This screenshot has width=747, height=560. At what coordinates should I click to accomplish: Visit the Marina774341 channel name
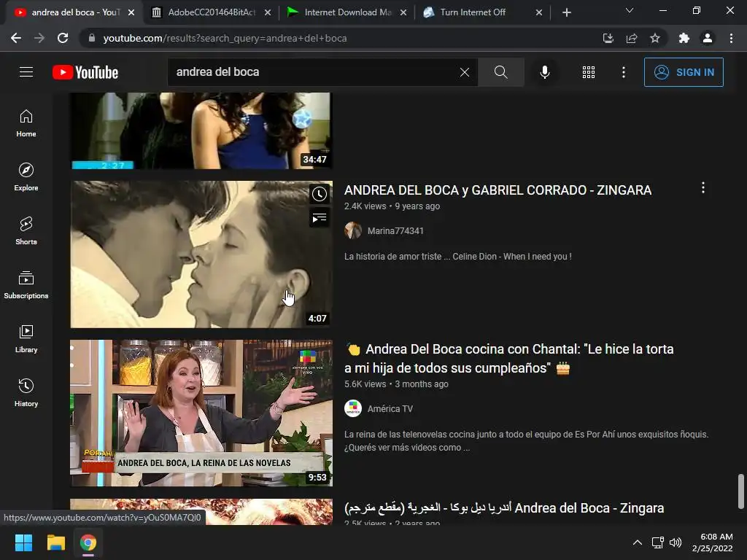395,231
